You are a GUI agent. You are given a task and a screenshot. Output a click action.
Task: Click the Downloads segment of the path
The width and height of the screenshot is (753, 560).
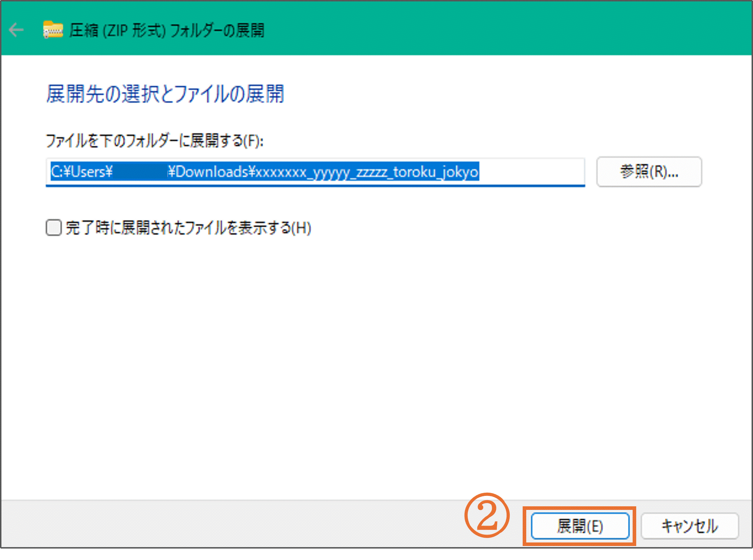(x=211, y=172)
